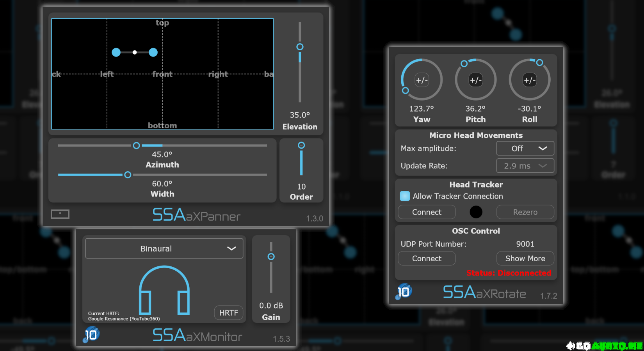Click the Order value 10
The height and width of the screenshot is (351, 644).
(301, 187)
